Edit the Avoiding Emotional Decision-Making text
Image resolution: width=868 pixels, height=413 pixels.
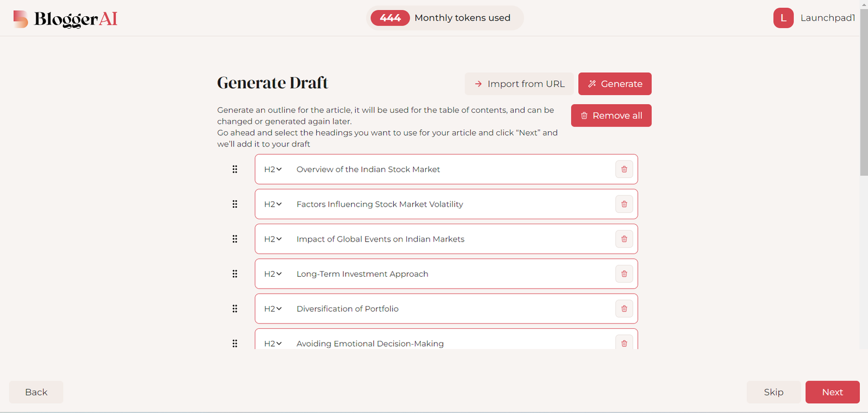coord(370,344)
